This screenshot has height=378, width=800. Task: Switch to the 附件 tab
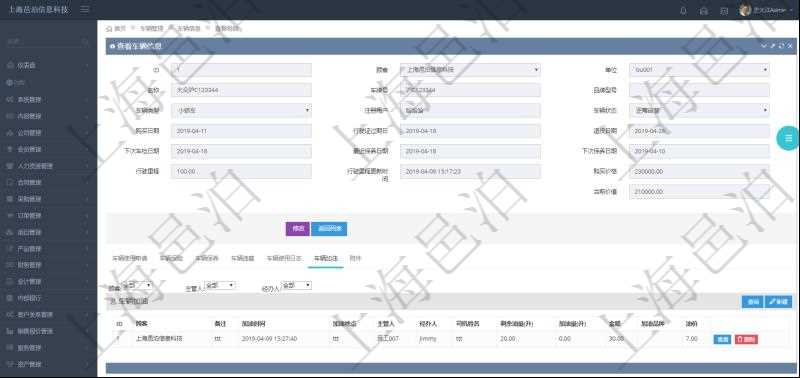[x=355, y=259]
